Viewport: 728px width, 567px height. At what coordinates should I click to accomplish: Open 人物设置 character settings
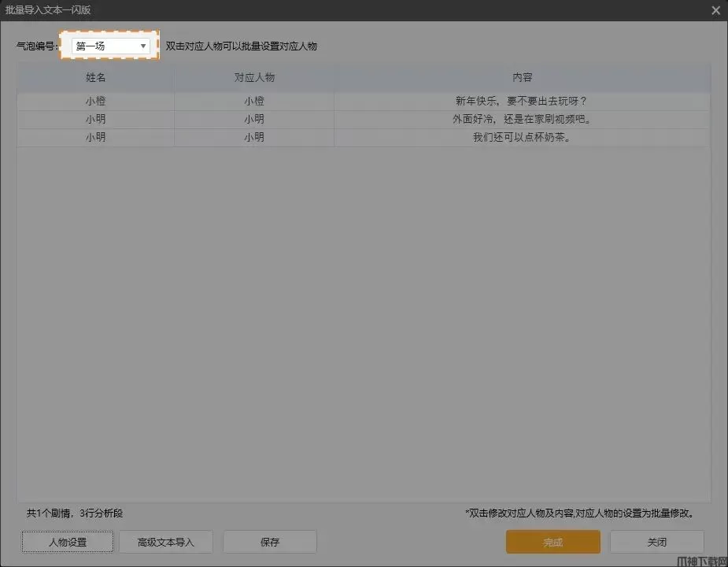click(x=68, y=542)
